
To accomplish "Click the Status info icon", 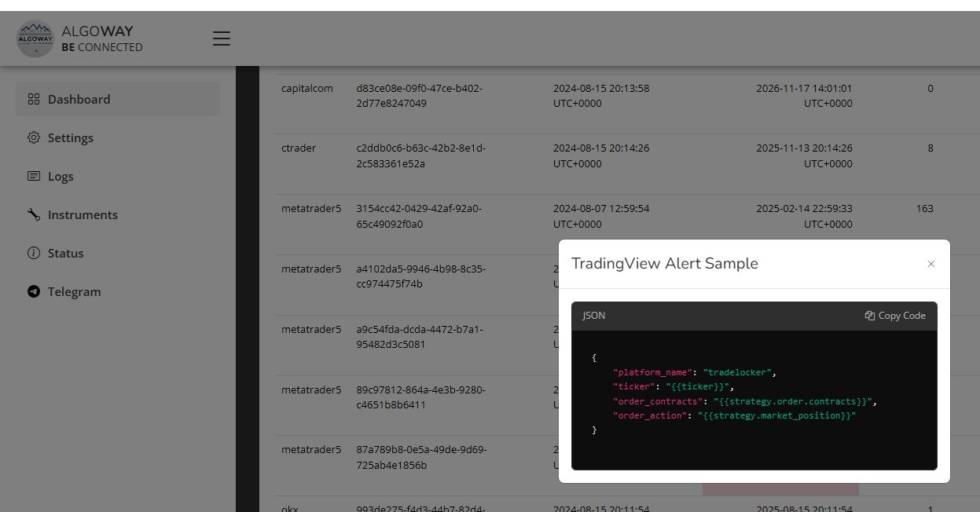I will point(34,253).
